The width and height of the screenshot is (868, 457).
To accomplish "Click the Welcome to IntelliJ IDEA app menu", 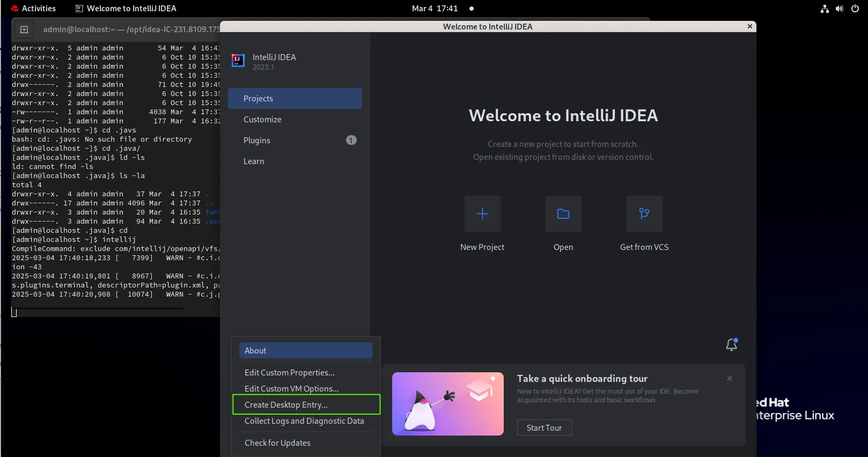I will tap(126, 9).
